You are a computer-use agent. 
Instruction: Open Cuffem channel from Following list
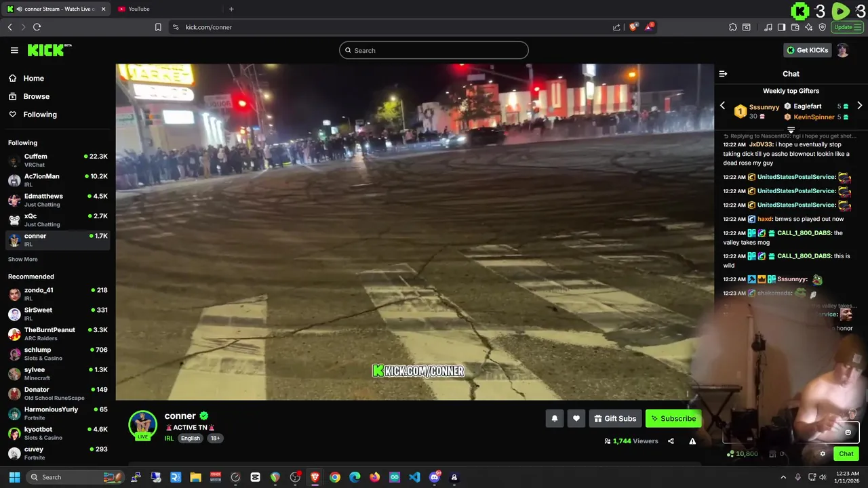58,160
